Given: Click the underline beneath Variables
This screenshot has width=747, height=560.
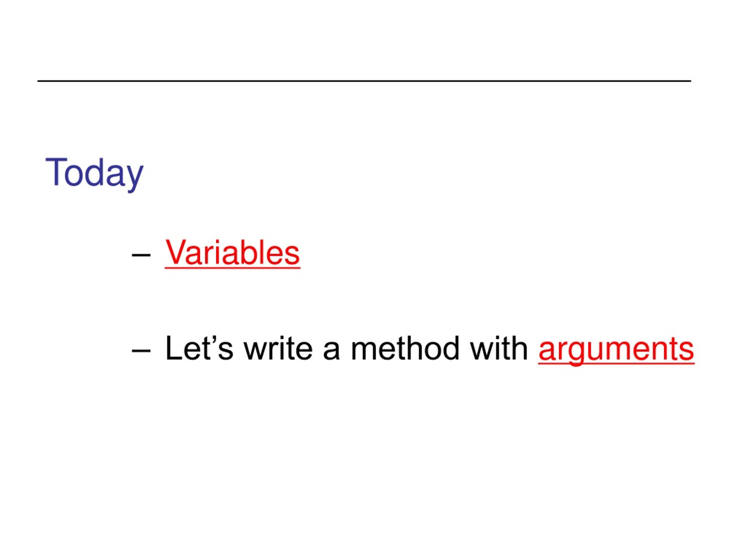Looking at the screenshot, I should 232,268.
